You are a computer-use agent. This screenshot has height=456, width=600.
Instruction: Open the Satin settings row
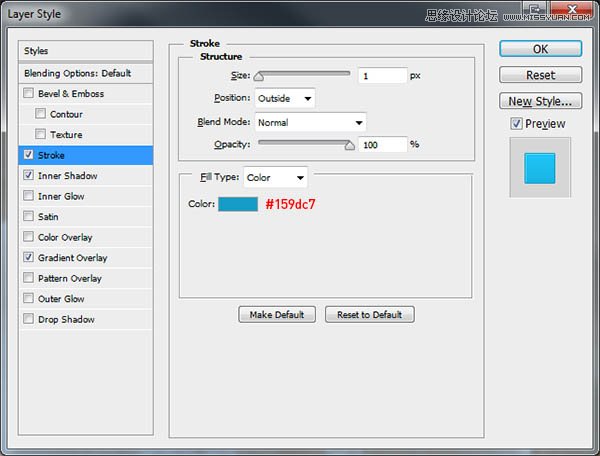[86, 217]
